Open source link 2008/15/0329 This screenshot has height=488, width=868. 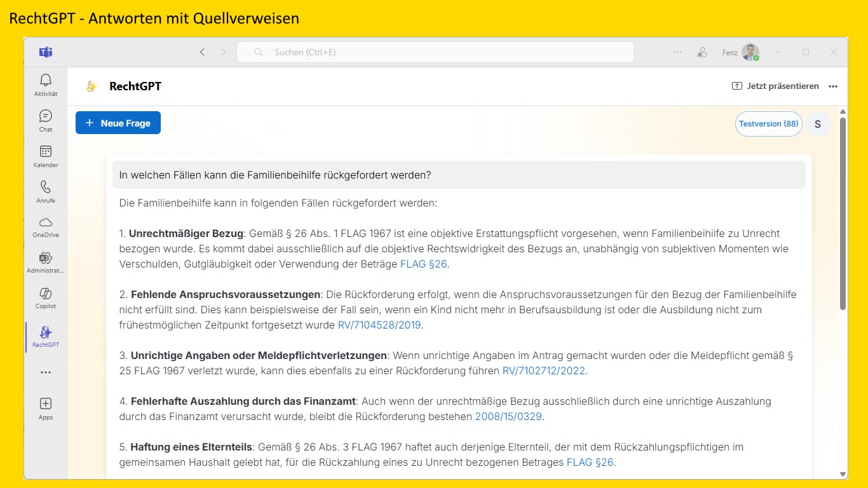pyautogui.click(x=509, y=417)
